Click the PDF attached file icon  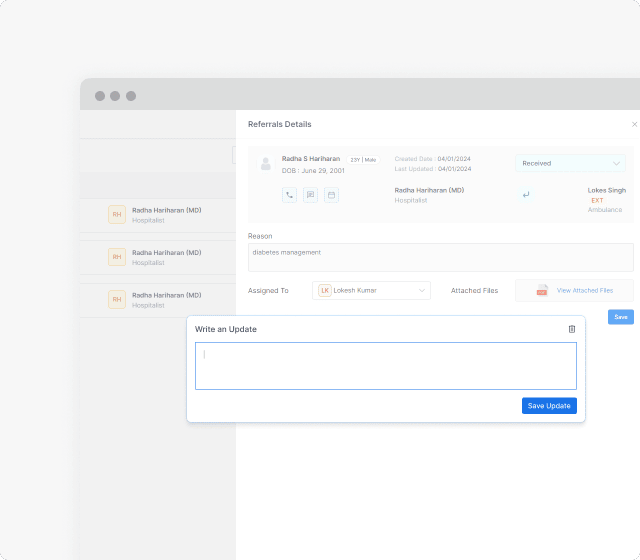click(542, 290)
